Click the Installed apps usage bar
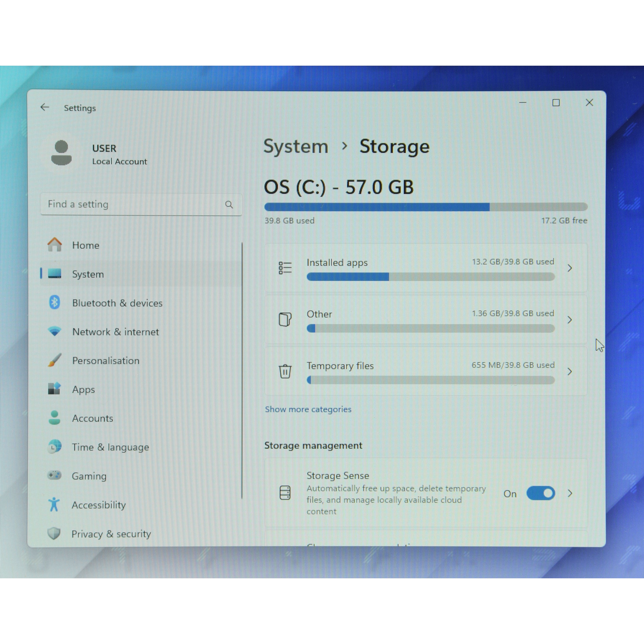Image resolution: width=644 pixels, height=644 pixels. point(431,277)
